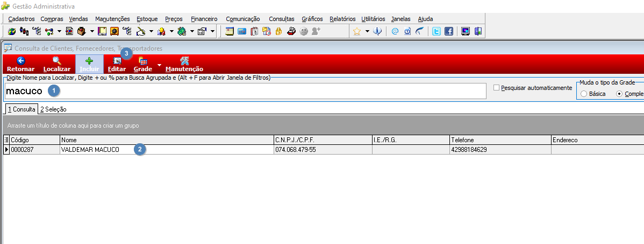The image size is (644, 244).
Task: Click the blue feather icon
Action: click(x=419, y=31)
